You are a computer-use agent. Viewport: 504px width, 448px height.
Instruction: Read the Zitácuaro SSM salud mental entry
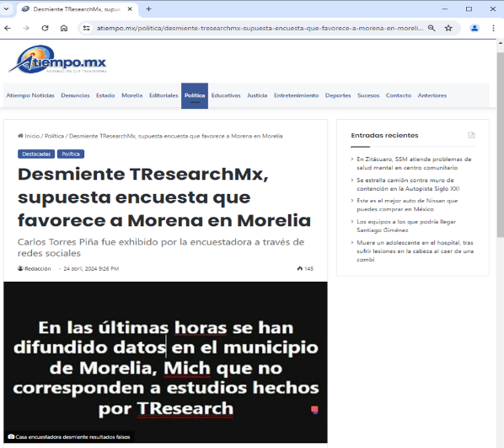[414, 164]
